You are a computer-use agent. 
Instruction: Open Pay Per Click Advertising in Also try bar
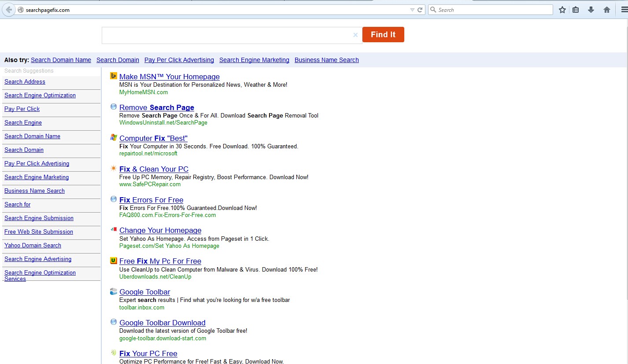179,60
